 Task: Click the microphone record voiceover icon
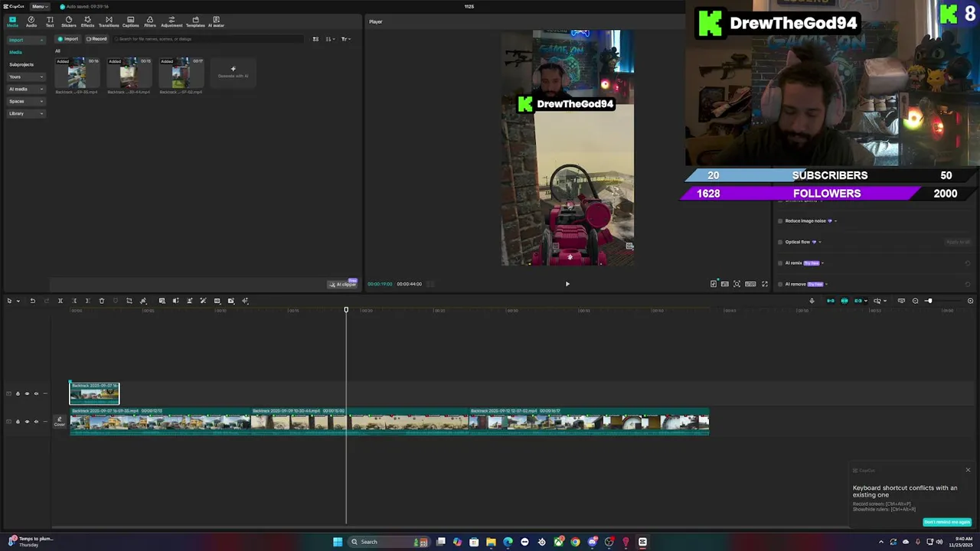(812, 301)
